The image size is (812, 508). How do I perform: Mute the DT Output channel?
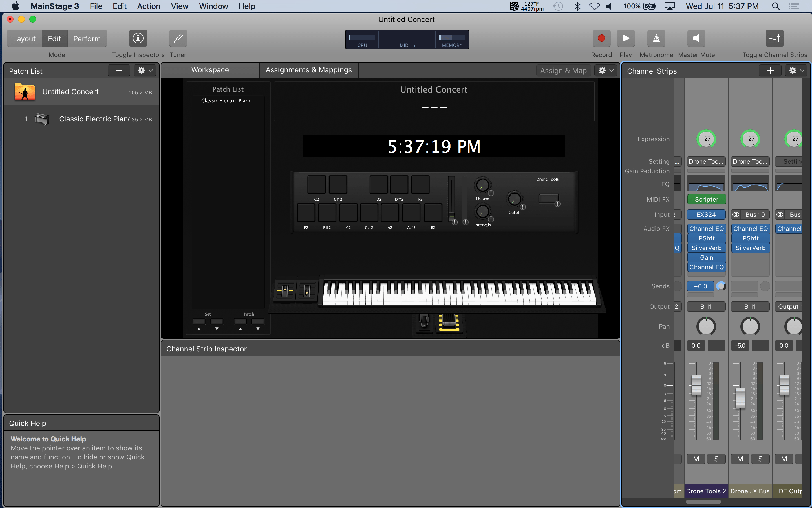pos(784,459)
